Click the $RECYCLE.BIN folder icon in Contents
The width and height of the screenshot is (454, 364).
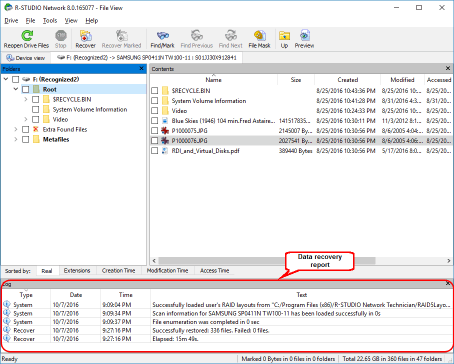coord(165,91)
